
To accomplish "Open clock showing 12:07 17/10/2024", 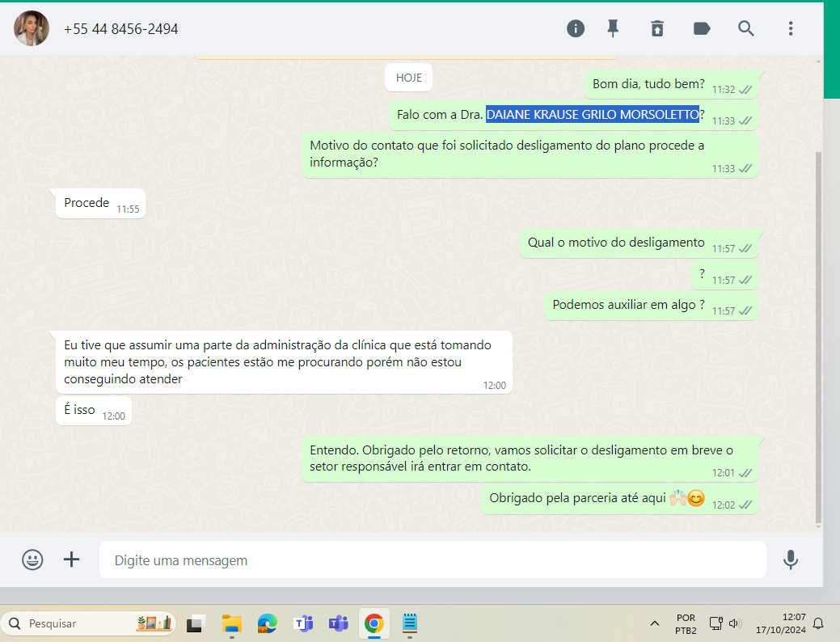I will coord(780,623).
